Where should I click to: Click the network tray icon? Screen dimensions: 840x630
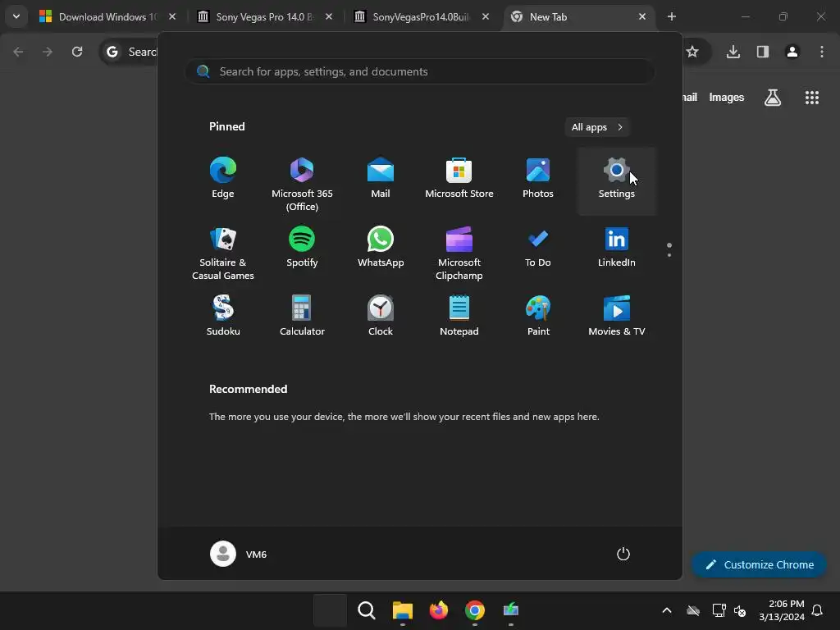(719, 610)
